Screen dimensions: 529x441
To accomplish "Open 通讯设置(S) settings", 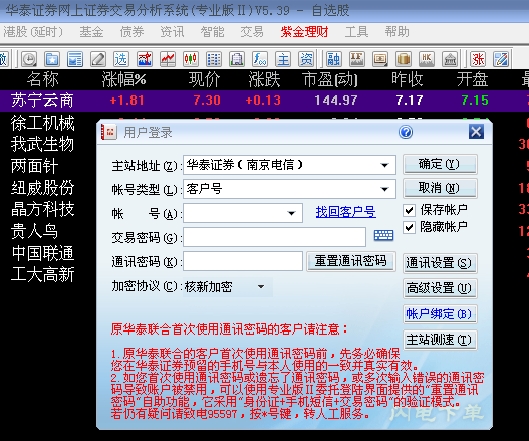I will coord(440,263).
